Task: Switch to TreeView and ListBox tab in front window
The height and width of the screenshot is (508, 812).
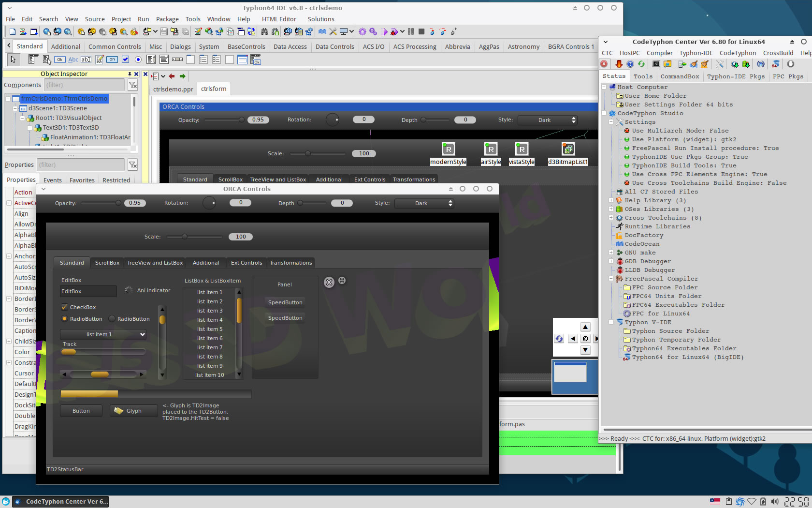Action: pos(155,263)
